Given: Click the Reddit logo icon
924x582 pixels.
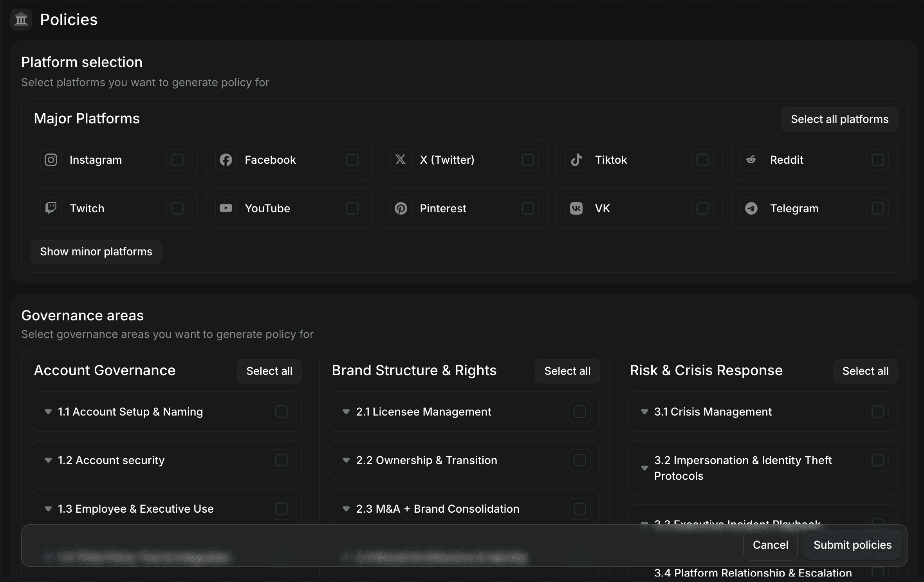Looking at the screenshot, I should (751, 160).
